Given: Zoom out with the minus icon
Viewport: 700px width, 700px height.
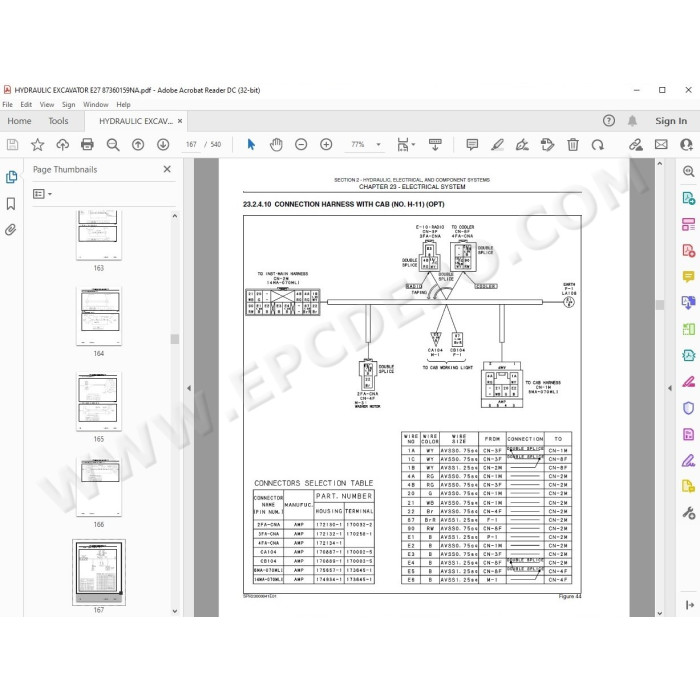Looking at the screenshot, I should click(x=301, y=144).
